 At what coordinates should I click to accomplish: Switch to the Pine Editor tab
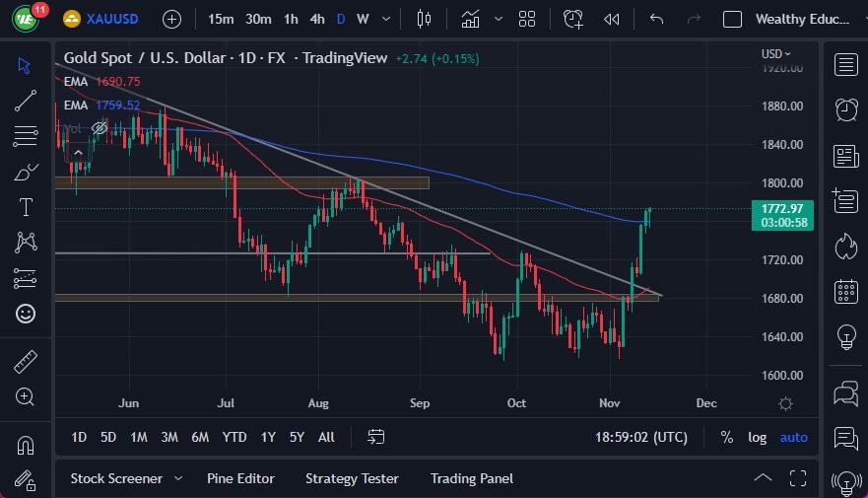click(240, 478)
